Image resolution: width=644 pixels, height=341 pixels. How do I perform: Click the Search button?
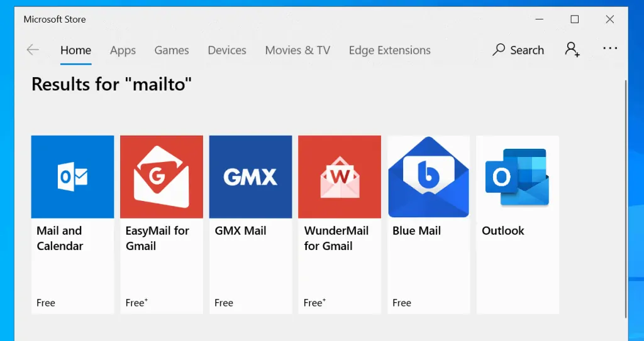518,50
